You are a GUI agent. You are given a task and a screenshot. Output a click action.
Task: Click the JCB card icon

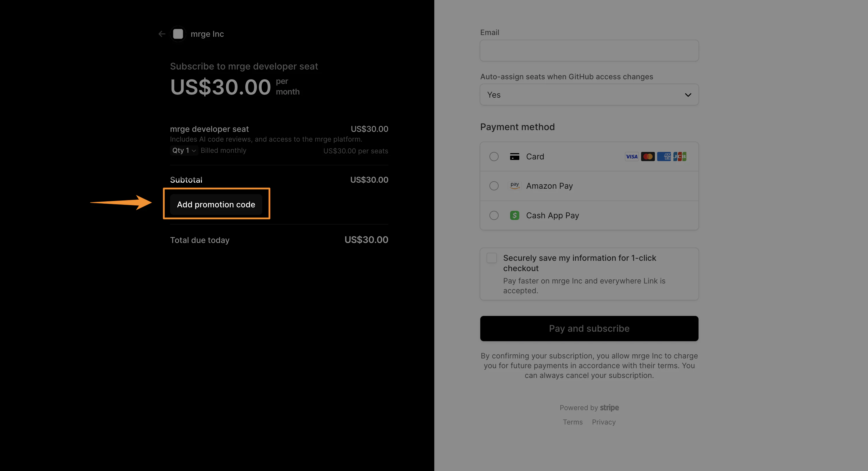(680, 156)
